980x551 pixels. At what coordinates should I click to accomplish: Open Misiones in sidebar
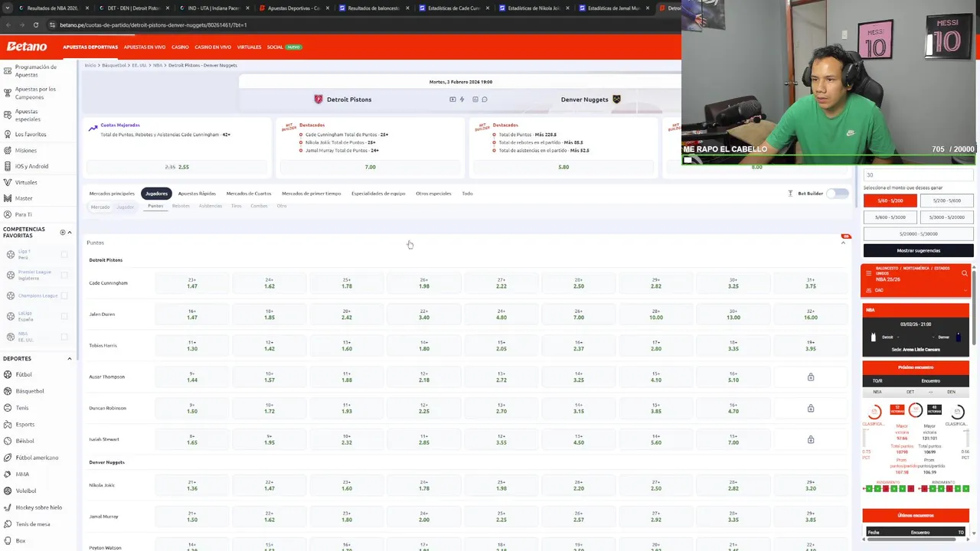click(25, 150)
